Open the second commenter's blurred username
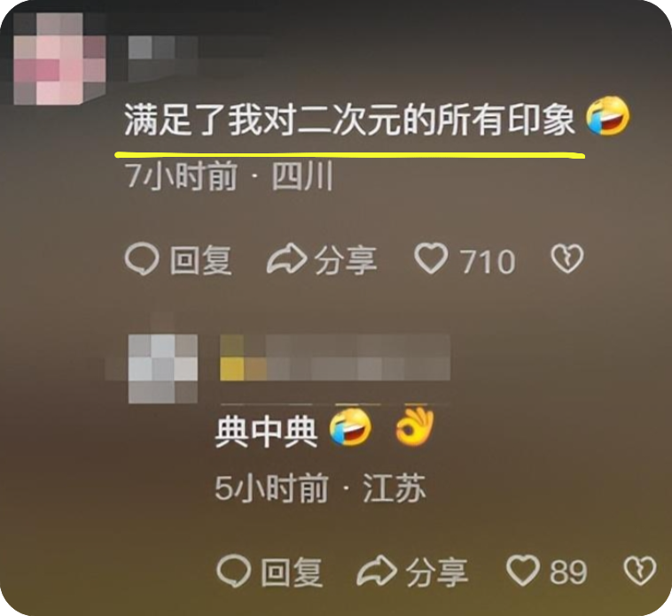 [x=335, y=358]
